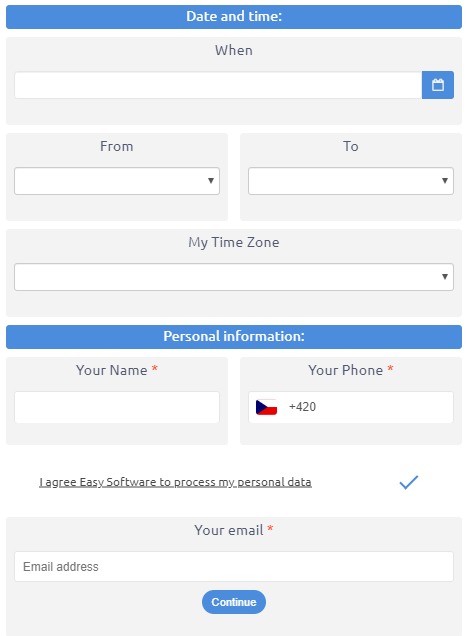The width and height of the screenshot is (469, 636).
Task: Click the Date and time section header
Action: coord(234,17)
